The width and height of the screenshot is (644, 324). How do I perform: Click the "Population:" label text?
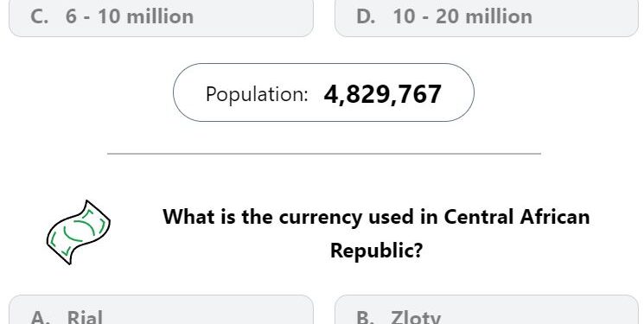257,94
